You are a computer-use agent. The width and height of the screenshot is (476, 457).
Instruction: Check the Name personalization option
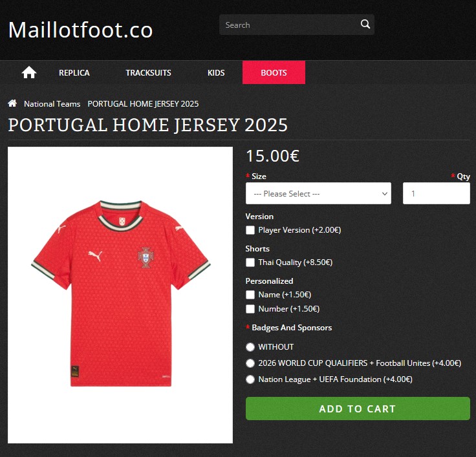click(250, 295)
